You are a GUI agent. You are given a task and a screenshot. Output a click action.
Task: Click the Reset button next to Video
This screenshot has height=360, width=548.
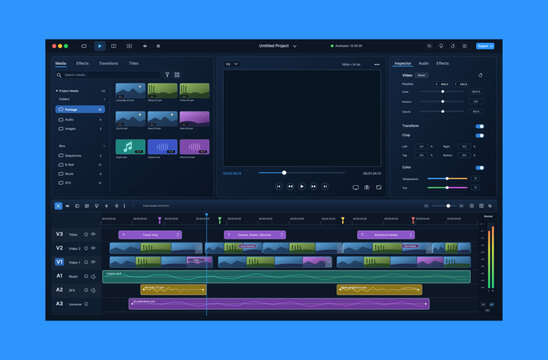click(x=421, y=75)
